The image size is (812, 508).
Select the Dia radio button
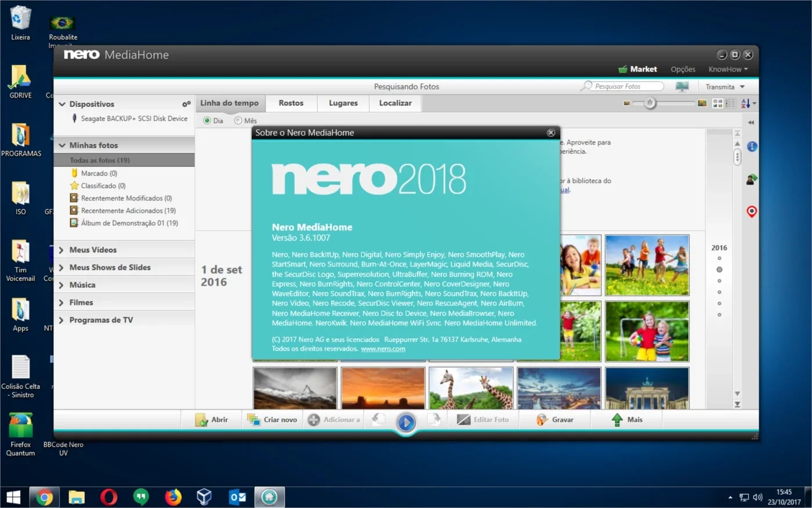[207, 121]
